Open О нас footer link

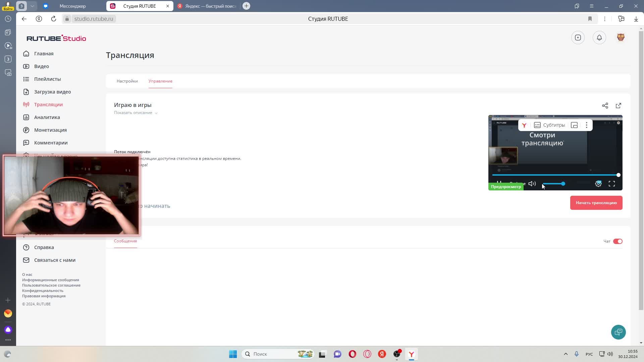[x=27, y=275]
